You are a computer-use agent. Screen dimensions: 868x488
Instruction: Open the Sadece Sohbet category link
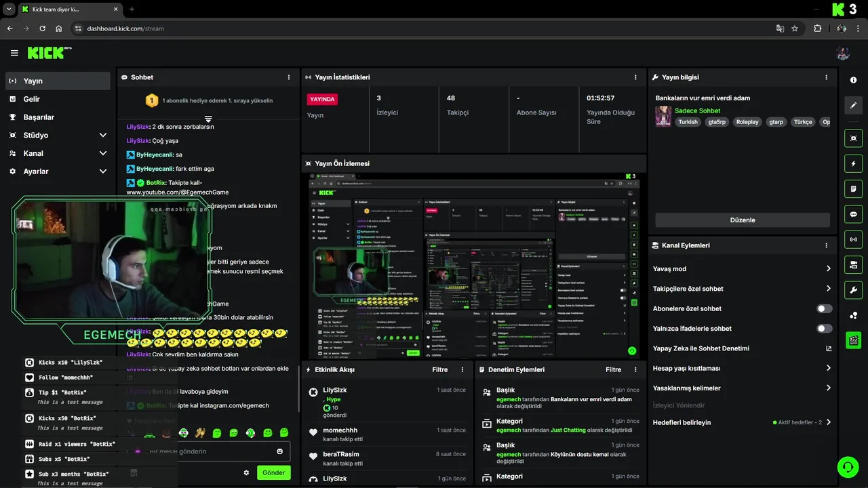tap(697, 110)
